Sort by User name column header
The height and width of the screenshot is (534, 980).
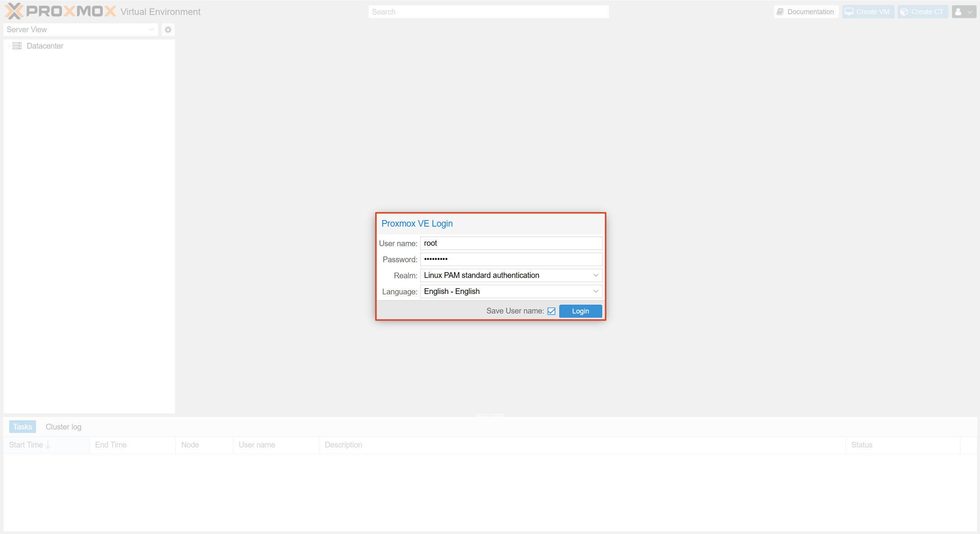[276, 445]
